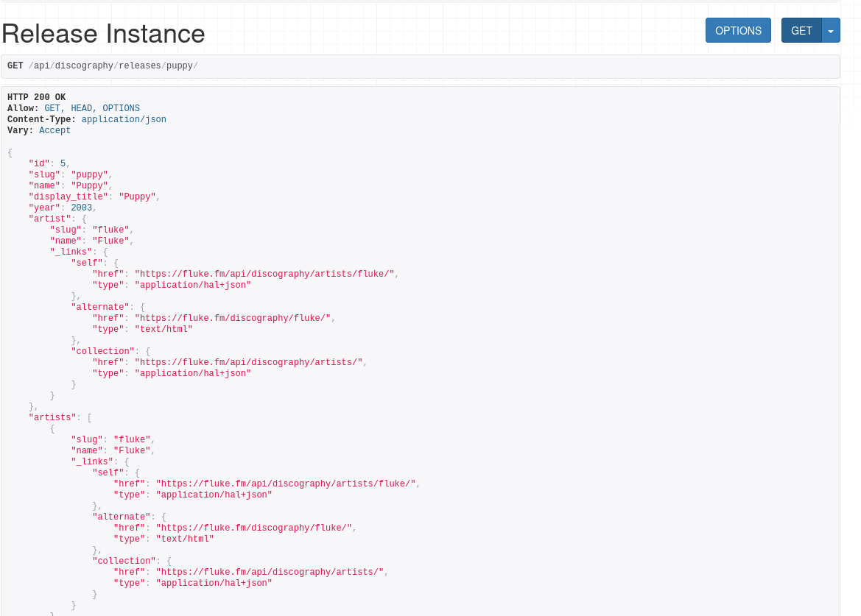Open the first discography/fluke/ alternate href link
The height and width of the screenshot is (616, 861).
233,318
